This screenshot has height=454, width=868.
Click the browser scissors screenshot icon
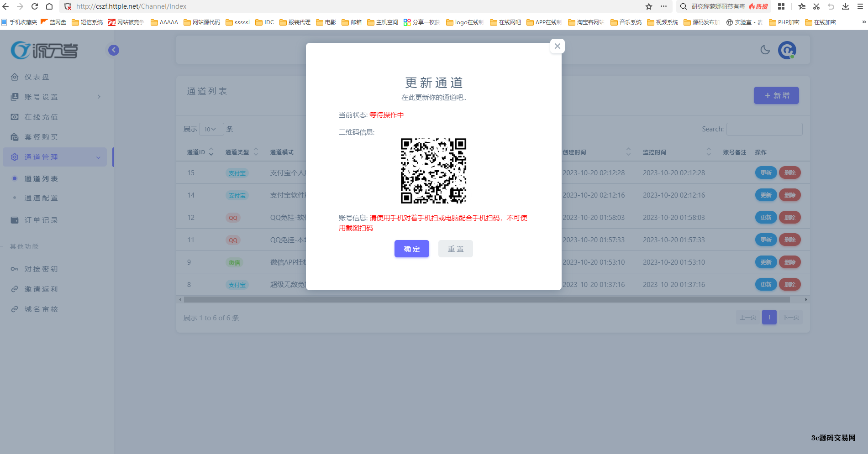[x=816, y=6]
